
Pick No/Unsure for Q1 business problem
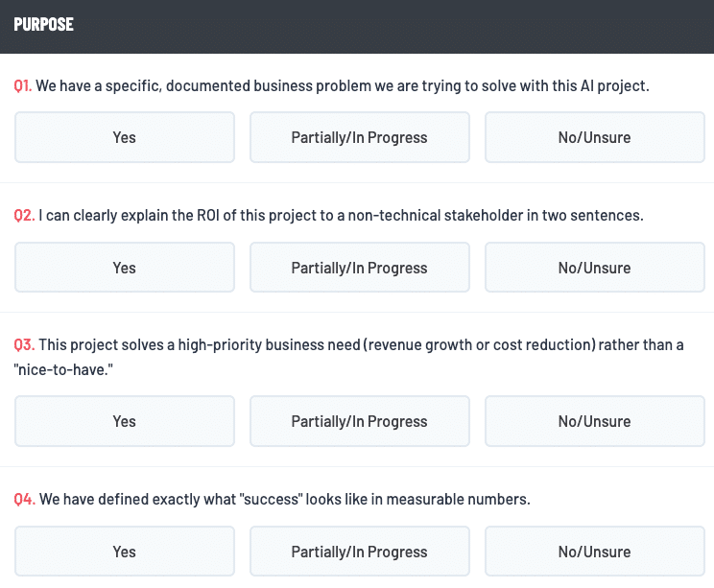click(594, 137)
